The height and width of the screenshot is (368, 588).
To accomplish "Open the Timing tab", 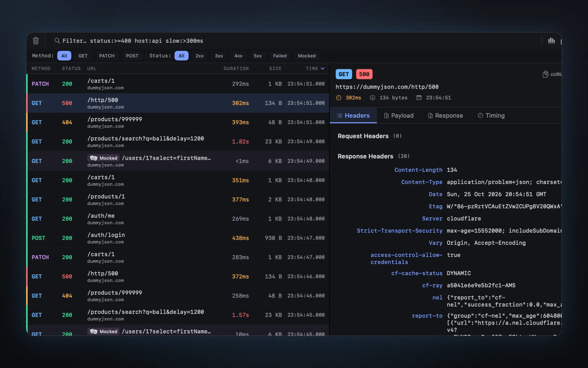I will coord(491,116).
